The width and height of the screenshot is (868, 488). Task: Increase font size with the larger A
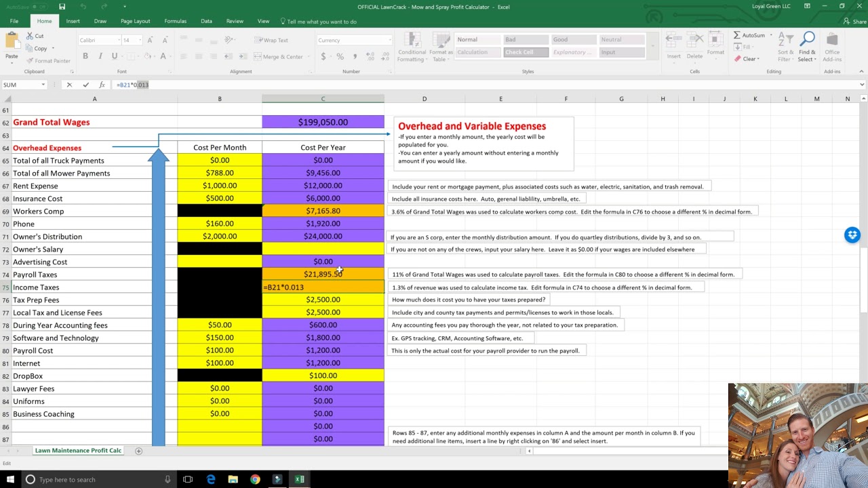tap(150, 40)
